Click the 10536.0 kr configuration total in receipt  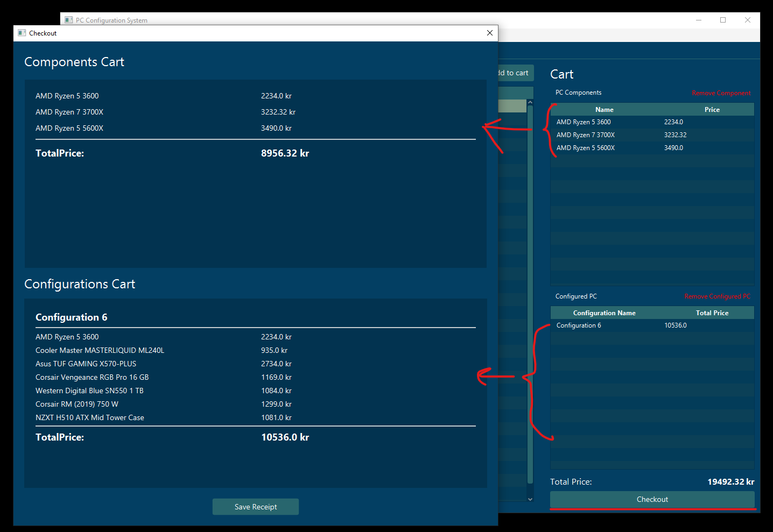pyautogui.click(x=285, y=437)
